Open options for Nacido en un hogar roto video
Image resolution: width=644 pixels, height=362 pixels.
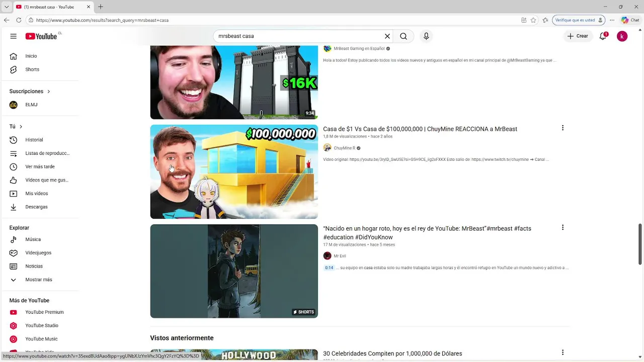[562, 228]
